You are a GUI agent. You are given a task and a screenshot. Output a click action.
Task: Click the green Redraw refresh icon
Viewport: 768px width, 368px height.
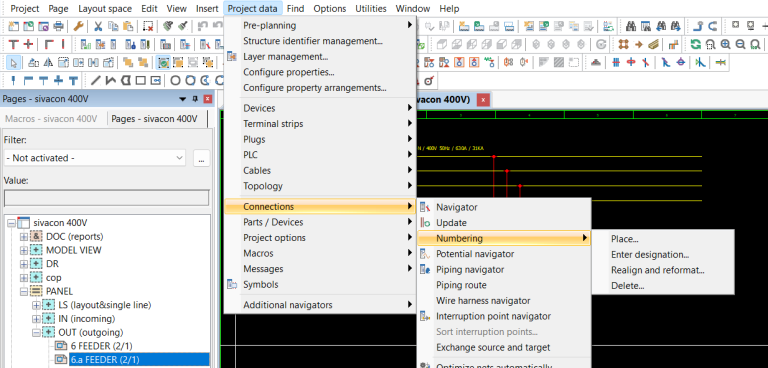[x=696, y=45]
